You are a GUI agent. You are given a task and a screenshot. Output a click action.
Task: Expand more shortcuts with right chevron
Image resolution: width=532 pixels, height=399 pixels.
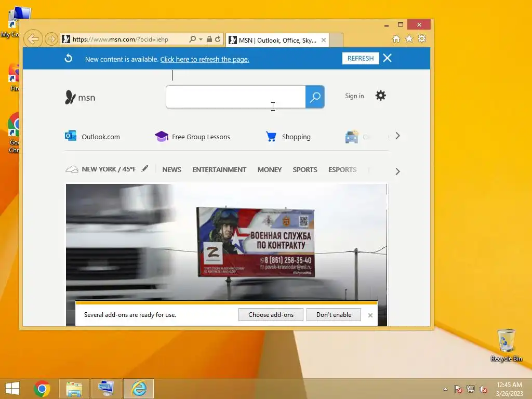[397, 136]
